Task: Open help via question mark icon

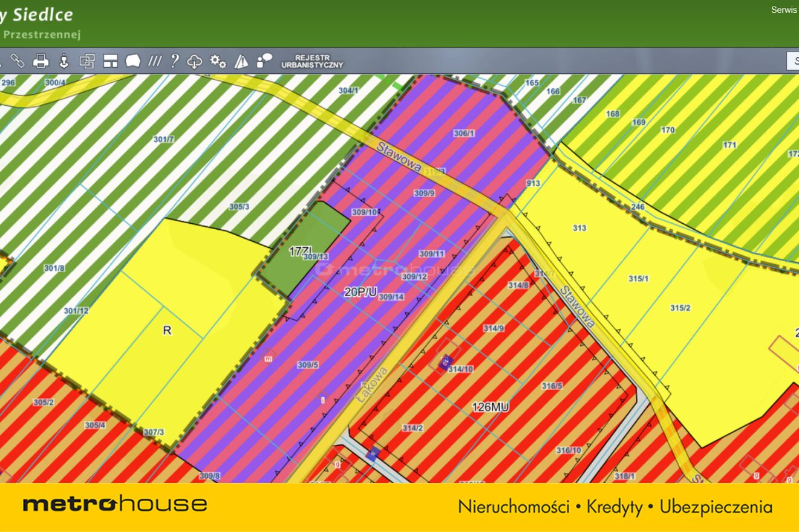Action: pos(174,60)
